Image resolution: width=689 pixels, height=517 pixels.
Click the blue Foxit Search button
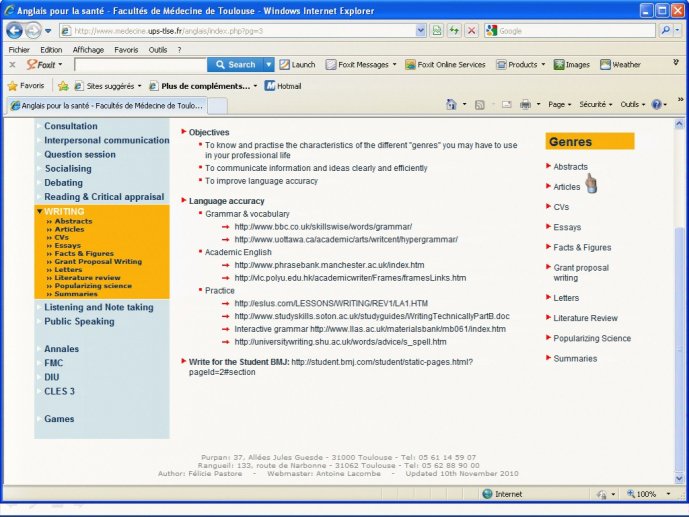click(x=236, y=65)
